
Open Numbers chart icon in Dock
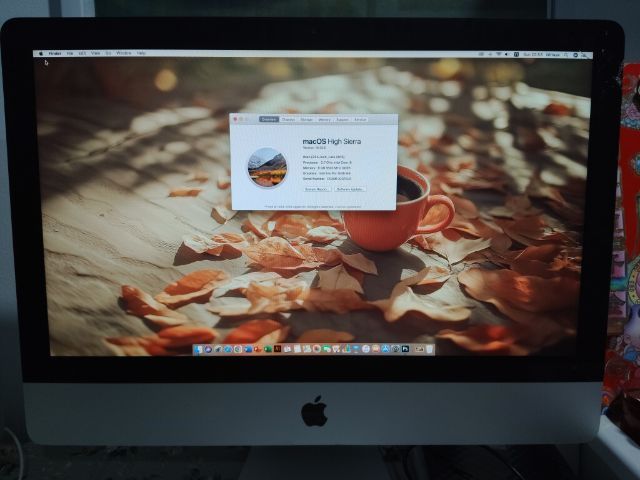[x=347, y=349]
